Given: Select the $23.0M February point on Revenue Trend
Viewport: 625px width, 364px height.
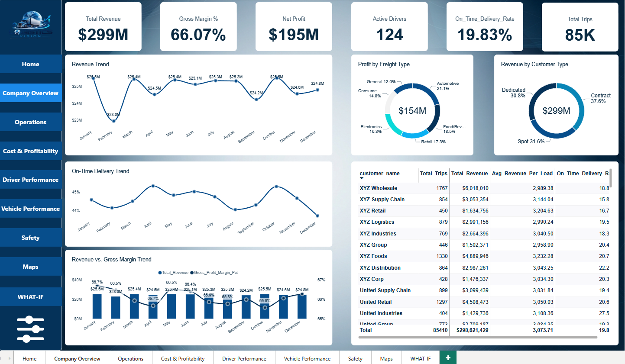Looking at the screenshot, I should pyautogui.click(x=113, y=121).
